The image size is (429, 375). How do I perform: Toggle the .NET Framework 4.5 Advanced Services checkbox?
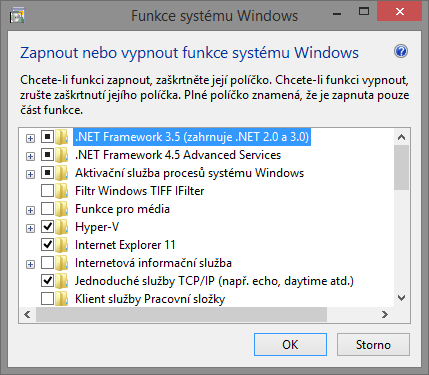pos(47,154)
